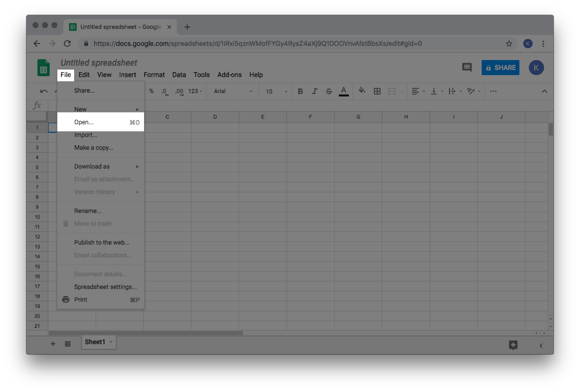Open the vertical align icon
Viewport: 580px width, 392px height.
[434, 91]
